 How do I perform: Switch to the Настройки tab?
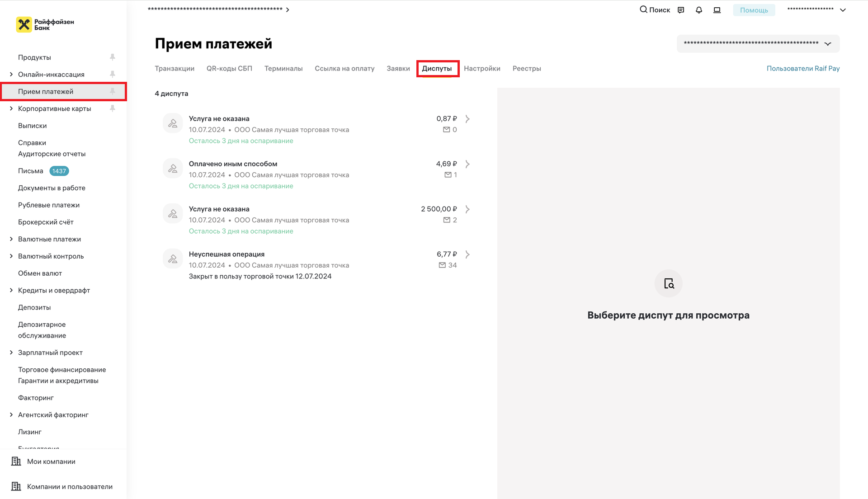(x=482, y=69)
